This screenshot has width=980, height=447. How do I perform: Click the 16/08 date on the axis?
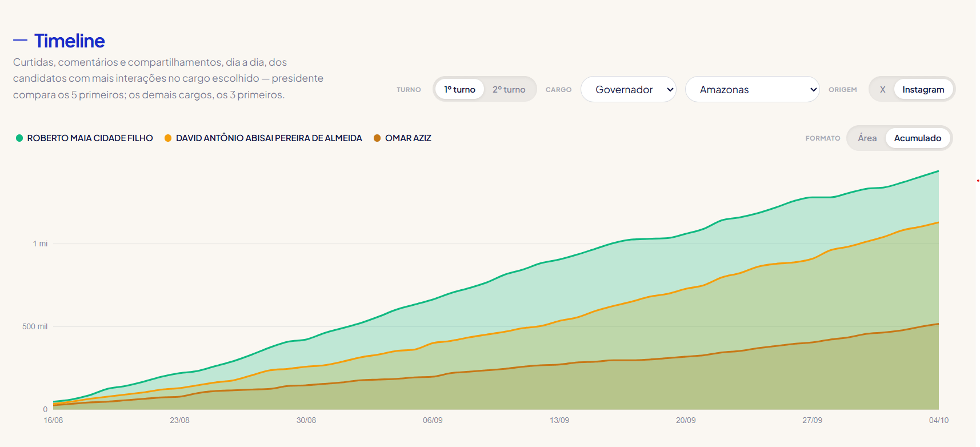[53, 420]
